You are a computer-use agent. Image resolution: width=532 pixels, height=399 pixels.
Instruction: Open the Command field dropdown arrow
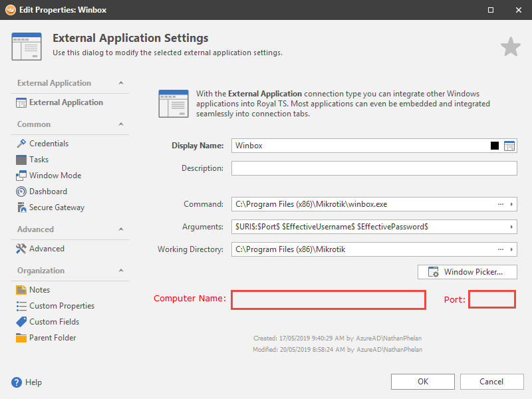coord(511,204)
